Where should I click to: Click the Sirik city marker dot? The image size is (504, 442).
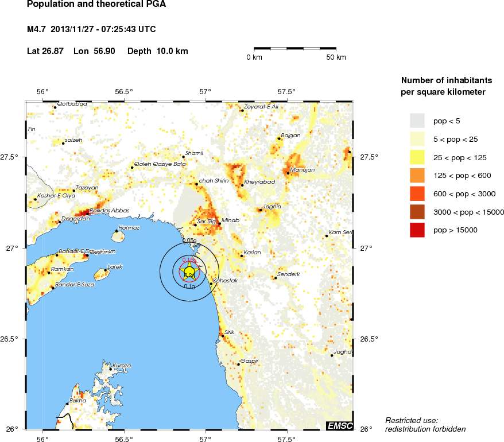click(x=223, y=336)
